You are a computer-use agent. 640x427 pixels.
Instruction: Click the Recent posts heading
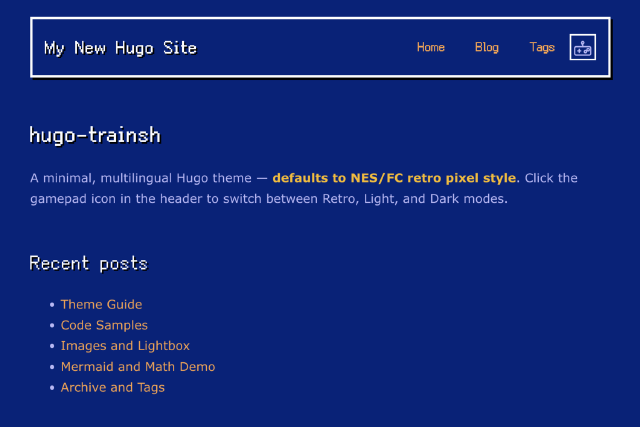[88, 263]
